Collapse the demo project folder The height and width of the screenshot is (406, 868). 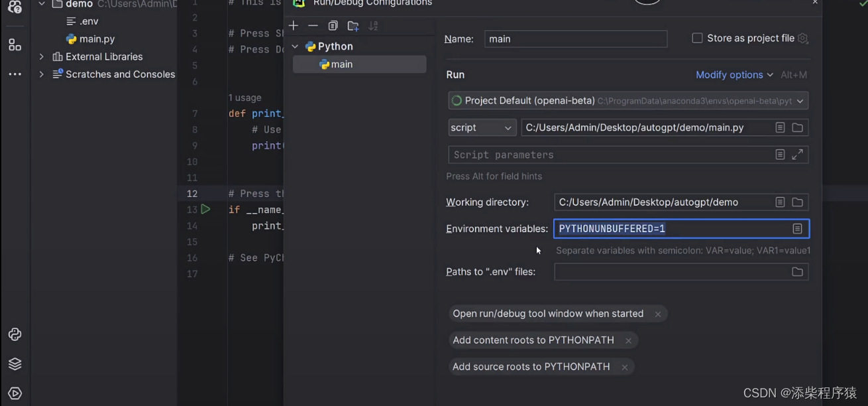point(42,4)
